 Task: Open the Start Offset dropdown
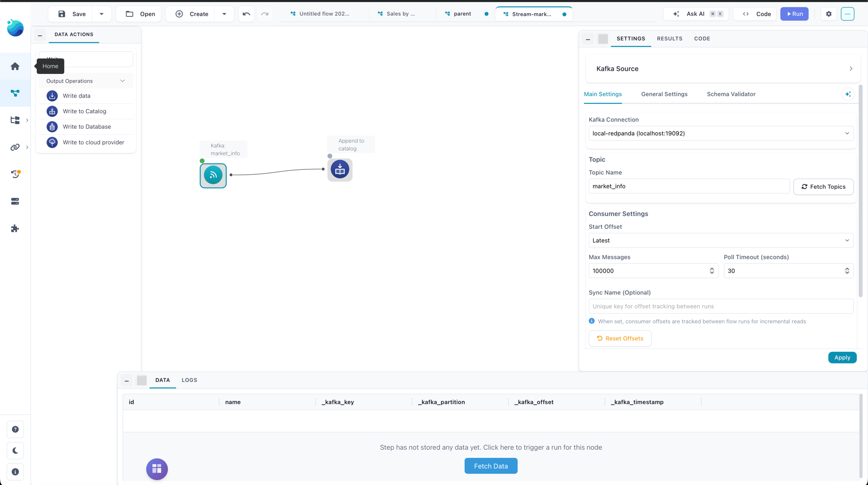tap(721, 240)
